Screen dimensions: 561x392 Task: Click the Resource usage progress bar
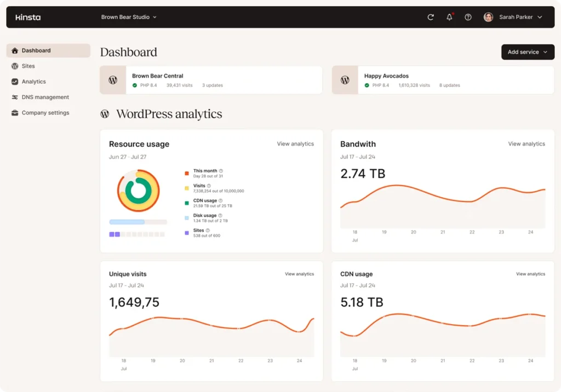pyautogui.click(x=138, y=222)
